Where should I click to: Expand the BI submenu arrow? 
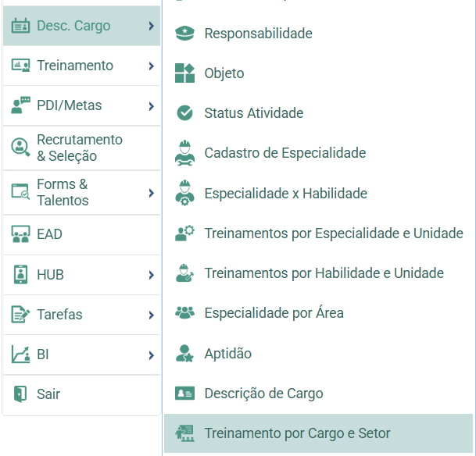point(151,355)
